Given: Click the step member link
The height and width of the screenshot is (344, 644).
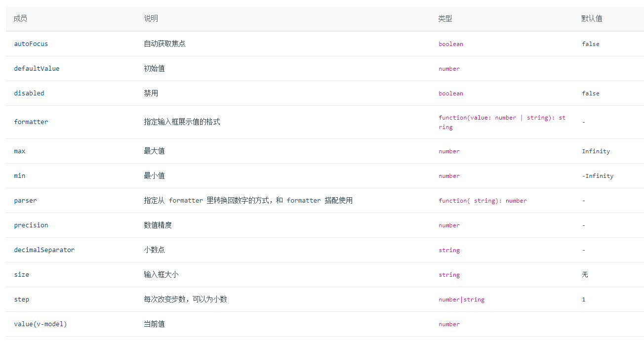Looking at the screenshot, I should pos(21,299).
